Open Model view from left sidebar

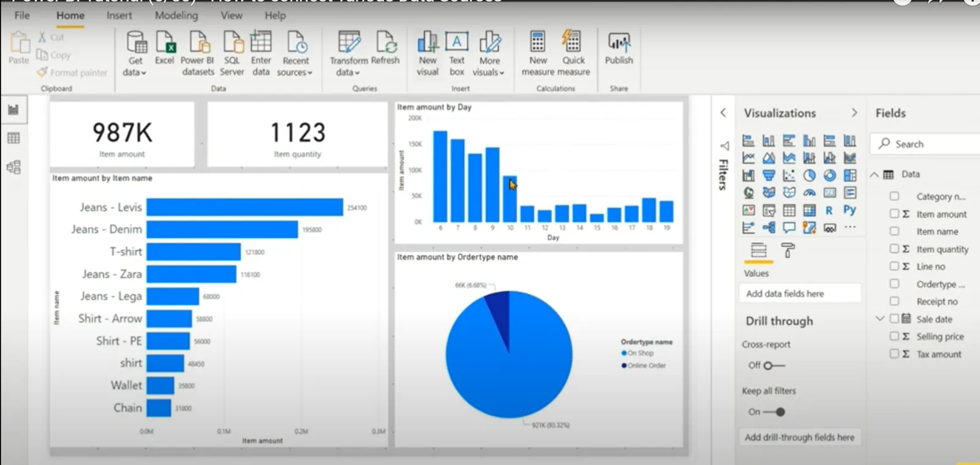click(x=13, y=167)
